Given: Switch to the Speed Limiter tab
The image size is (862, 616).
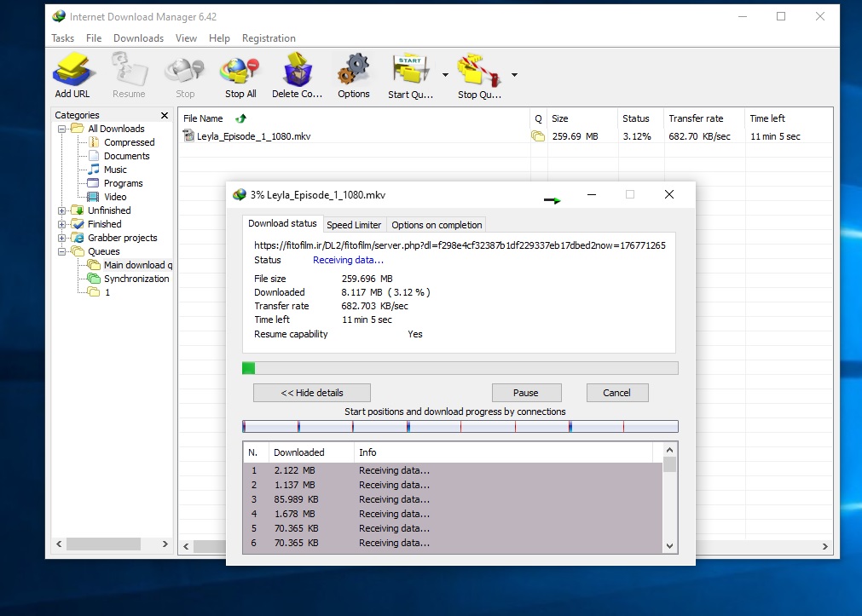Looking at the screenshot, I should [354, 225].
